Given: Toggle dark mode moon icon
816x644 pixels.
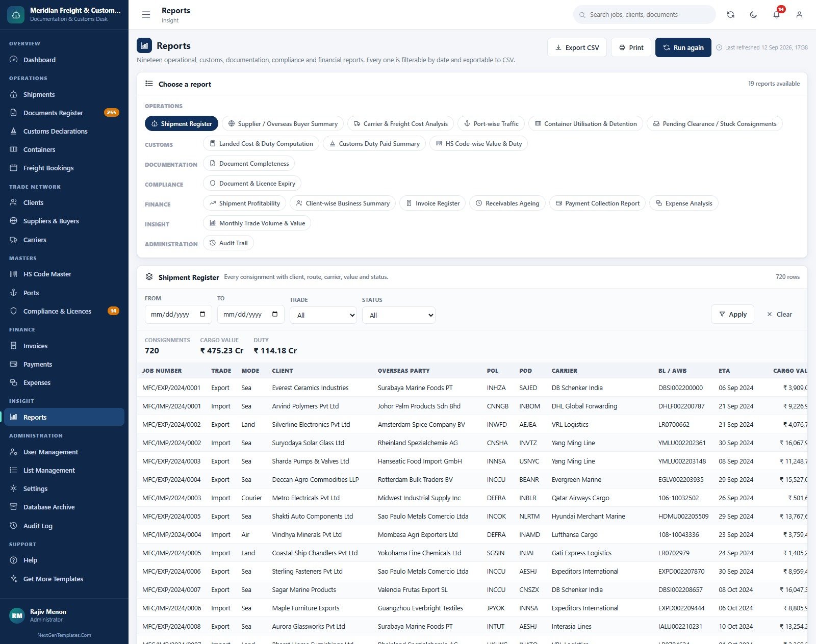Looking at the screenshot, I should point(753,15).
